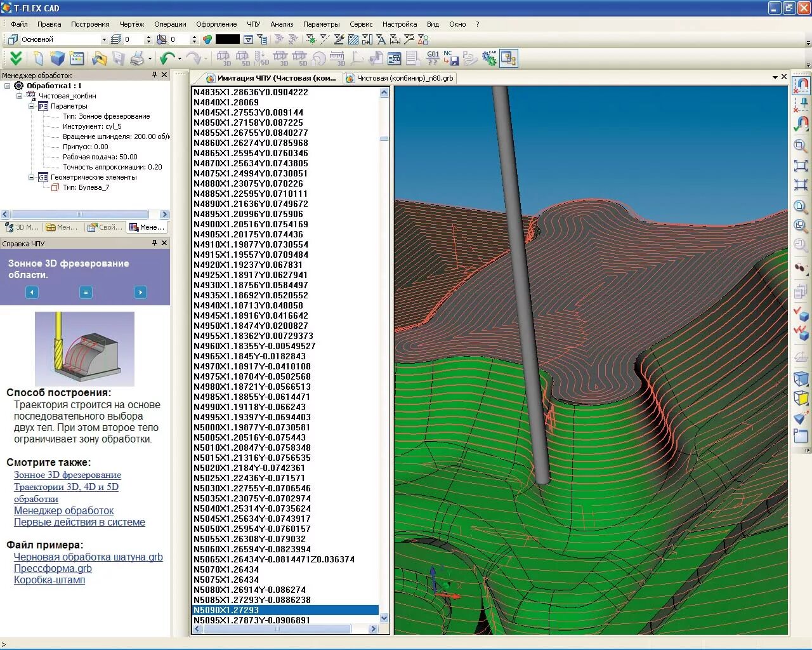This screenshot has height=650, width=812.
Task: Switch to the Свой... panel tab
Action: [x=105, y=227]
